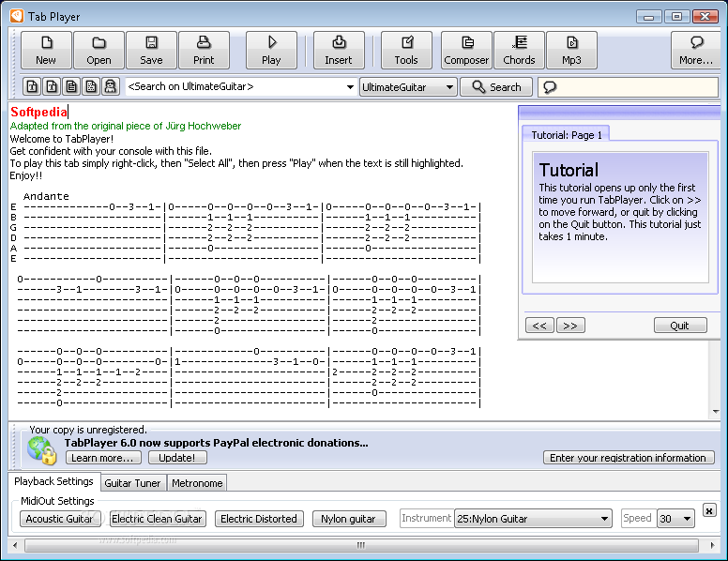Viewport: 728px width, 561px height.
Task: Switch to the Guitar Tuner tab
Action: tap(133, 483)
